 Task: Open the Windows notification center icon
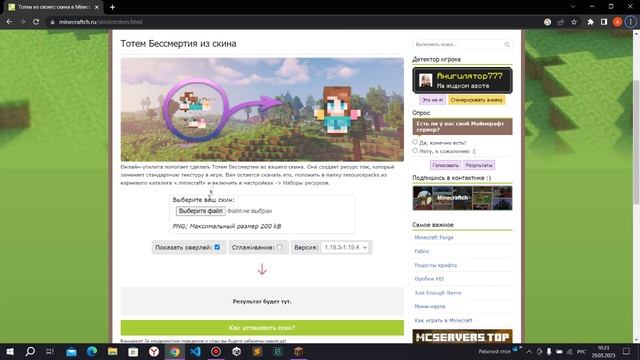point(627,351)
